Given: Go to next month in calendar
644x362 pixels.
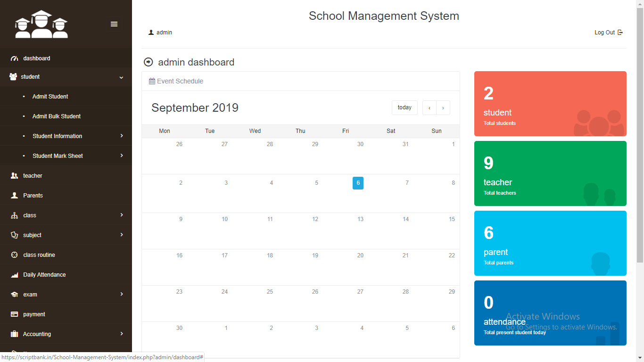Looking at the screenshot, I should pyautogui.click(x=443, y=108).
